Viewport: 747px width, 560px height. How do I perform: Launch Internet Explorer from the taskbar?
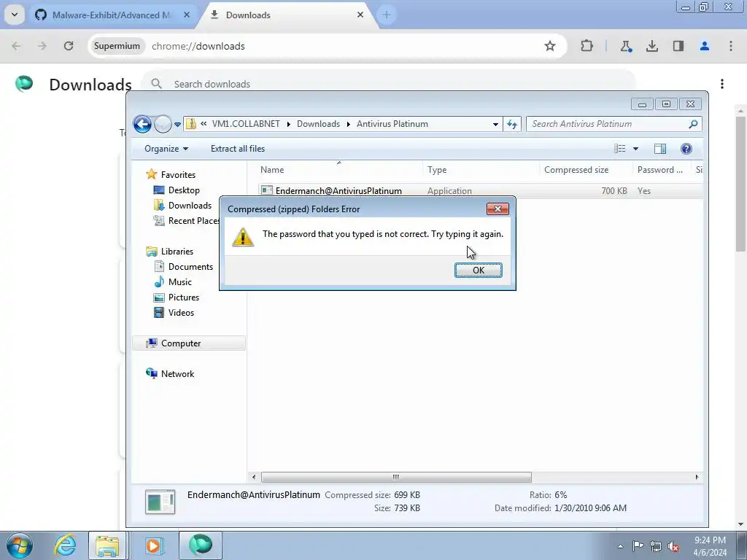coord(65,545)
